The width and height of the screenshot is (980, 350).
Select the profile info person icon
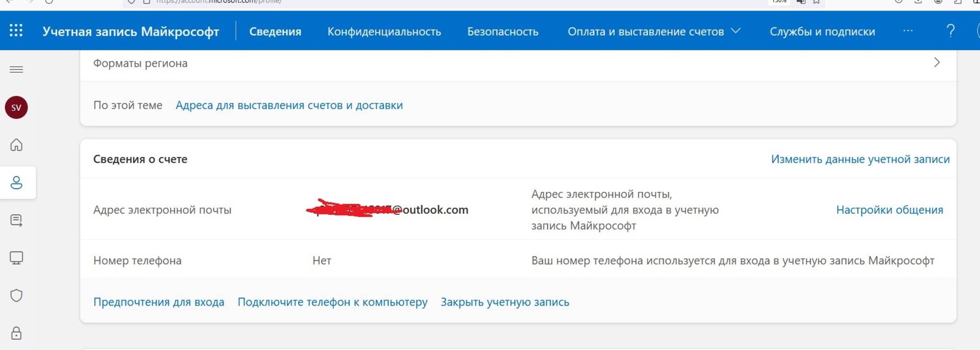16,183
